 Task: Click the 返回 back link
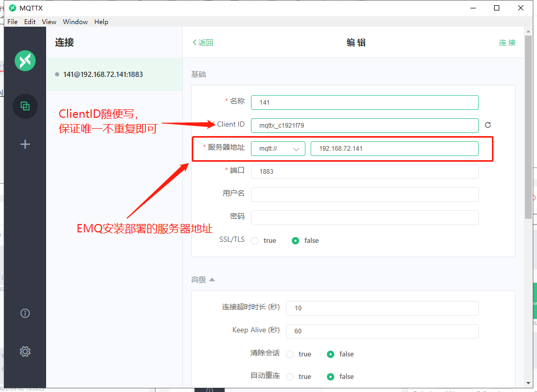pos(203,42)
